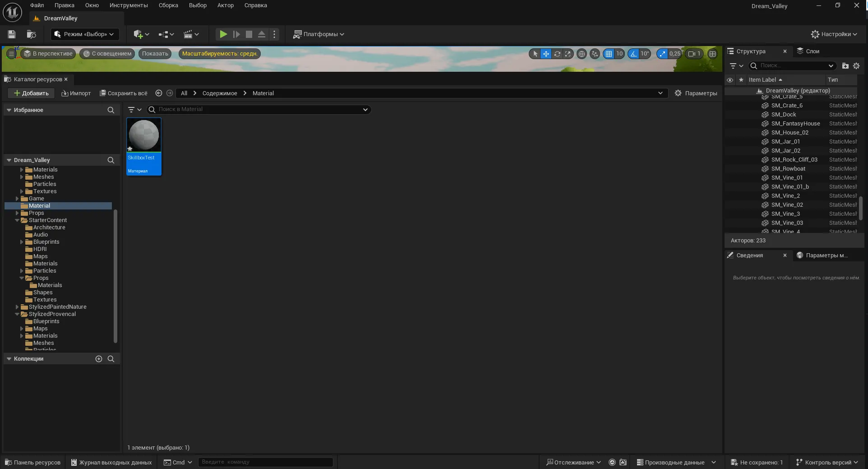The width and height of the screenshot is (868, 469).
Task: Toggle scale snapping in the viewport
Action: tap(662, 54)
